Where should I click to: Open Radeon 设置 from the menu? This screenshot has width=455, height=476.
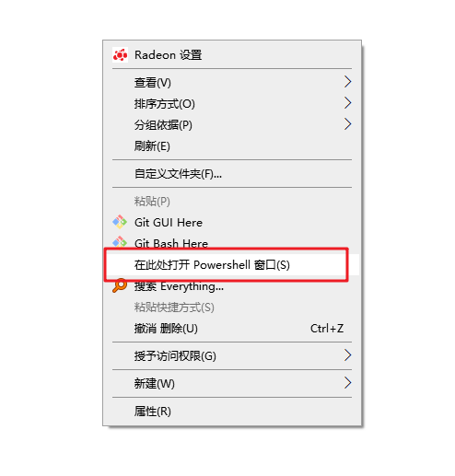click(x=232, y=55)
